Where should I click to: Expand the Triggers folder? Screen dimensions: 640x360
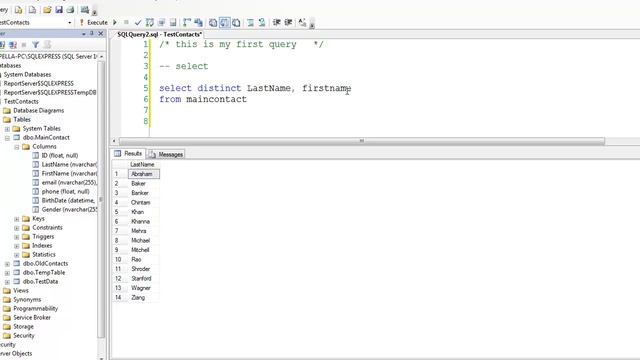[17, 237]
